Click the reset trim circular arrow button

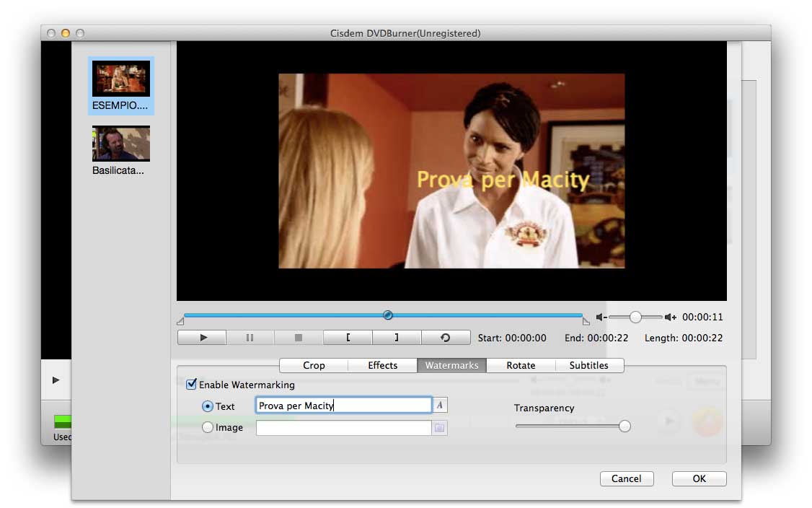[x=445, y=338]
